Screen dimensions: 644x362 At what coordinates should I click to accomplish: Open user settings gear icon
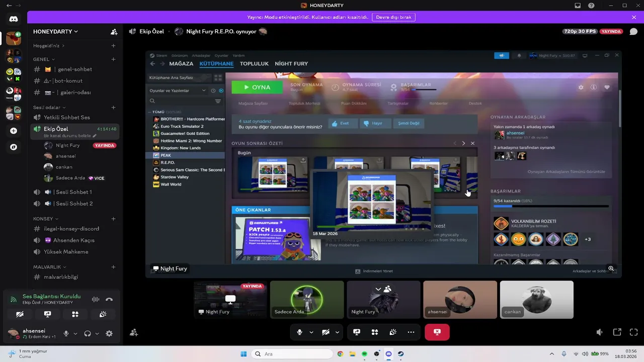(109, 333)
